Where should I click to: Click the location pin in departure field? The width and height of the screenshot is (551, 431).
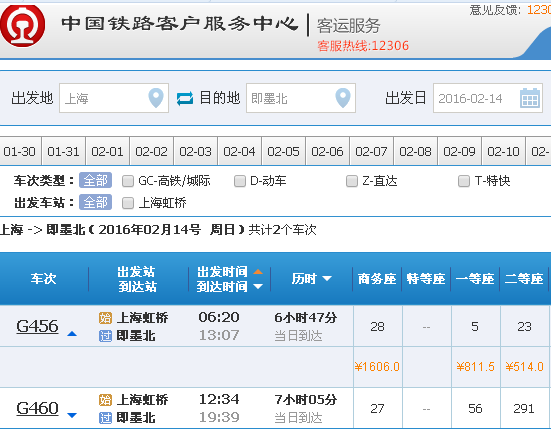(x=156, y=98)
